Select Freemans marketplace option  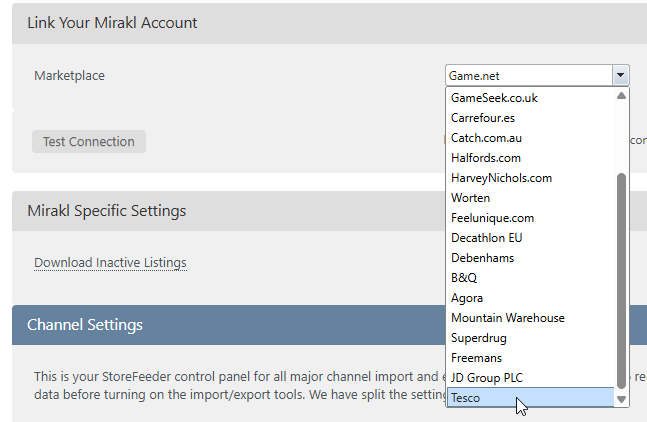(x=530, y=358)
